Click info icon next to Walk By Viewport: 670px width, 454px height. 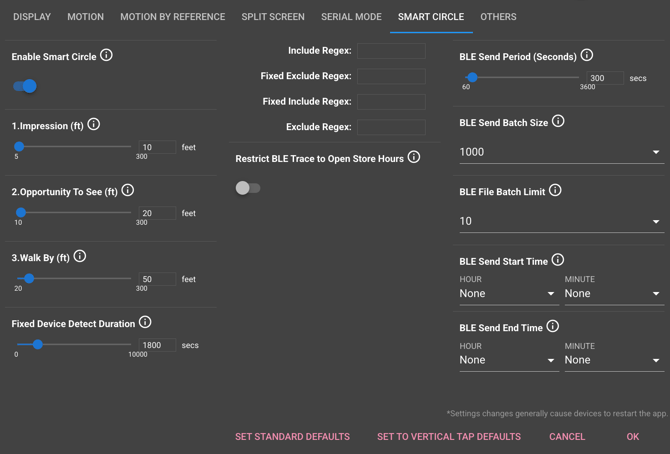(x=80, y=256)
